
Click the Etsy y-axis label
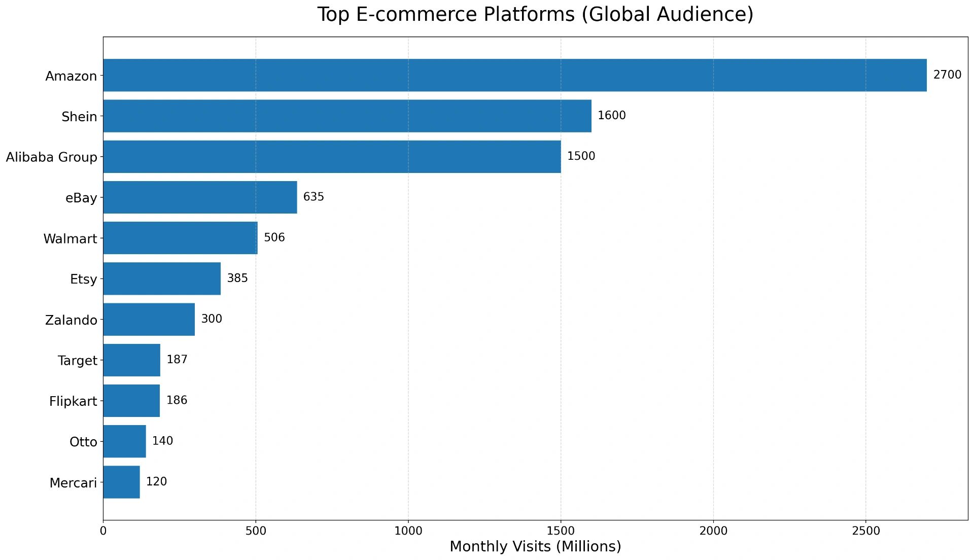tap(84, 279)
